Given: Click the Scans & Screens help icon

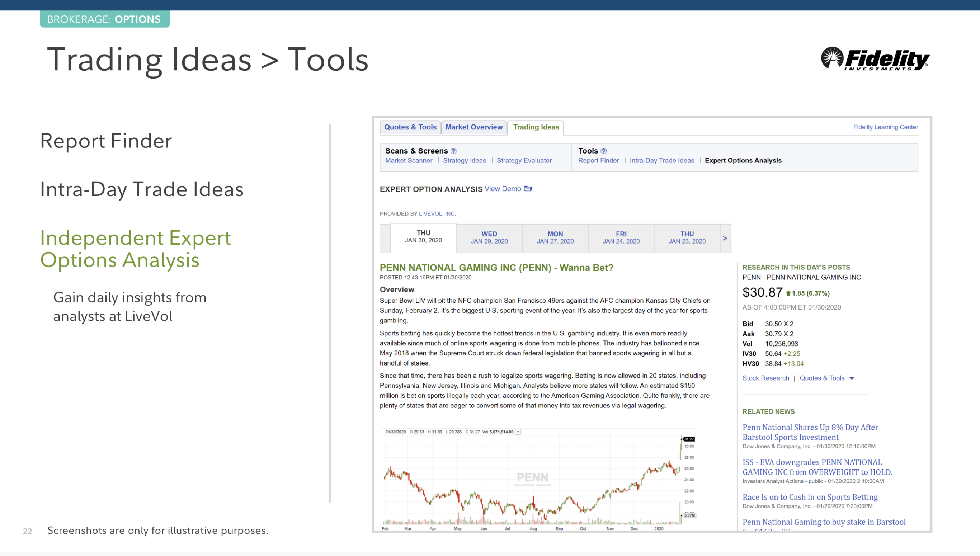Looking at the screenshot, I should 453,151.
